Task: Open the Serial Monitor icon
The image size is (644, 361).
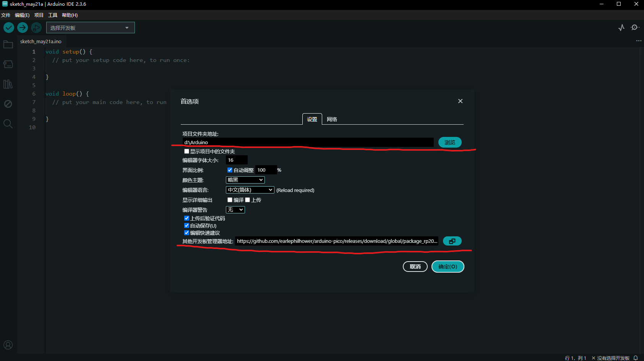Action: coord(635,28)
